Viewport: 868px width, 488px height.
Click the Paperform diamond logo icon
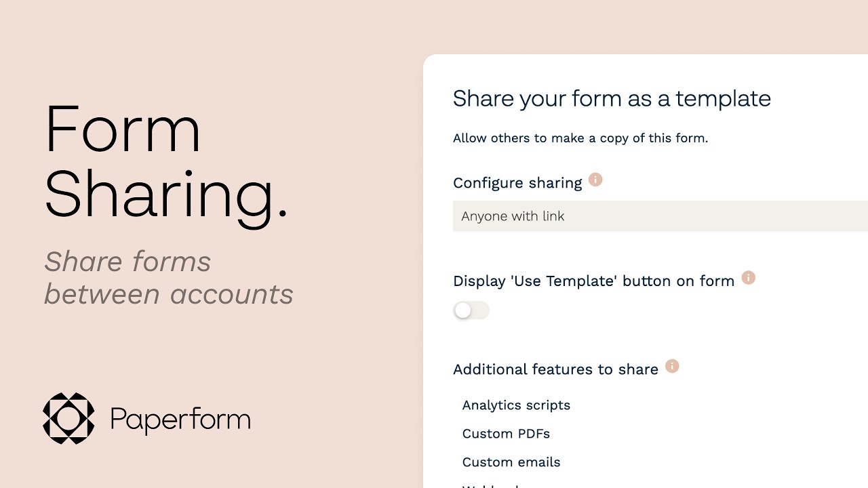tap(68, 418)
